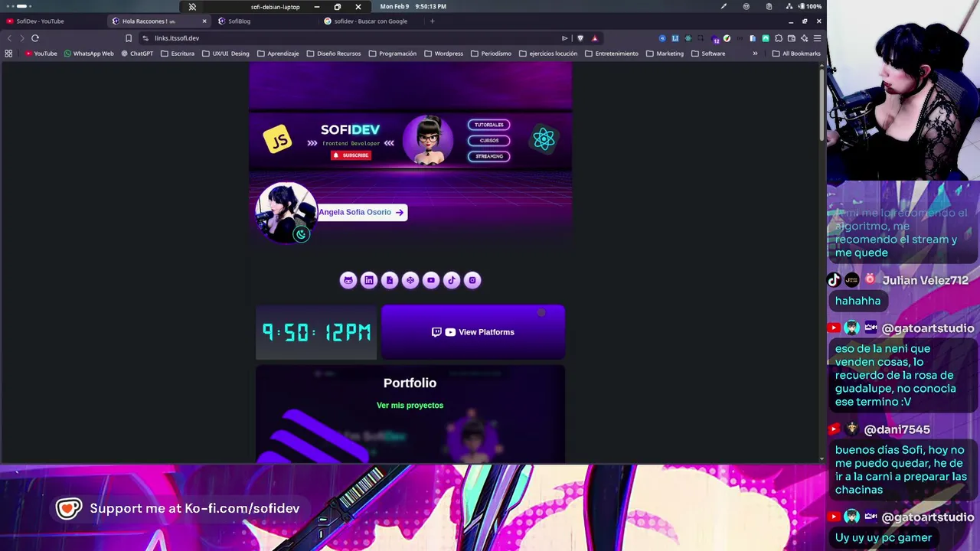Open the TikTok social icon

452,280
